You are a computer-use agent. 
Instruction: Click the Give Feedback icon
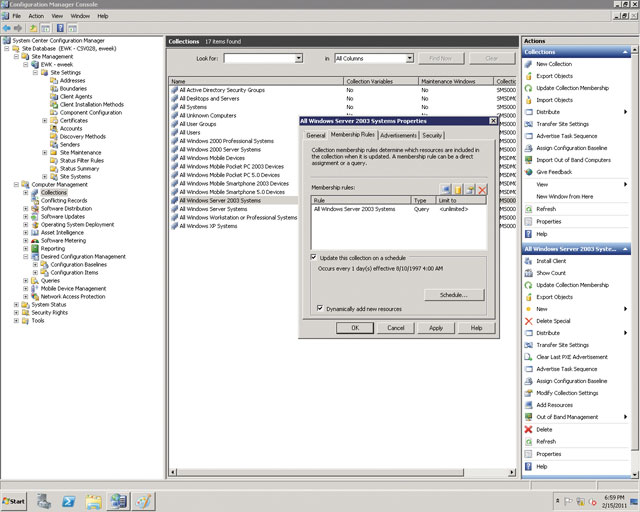pyautogui.click(x=529, y=172)
